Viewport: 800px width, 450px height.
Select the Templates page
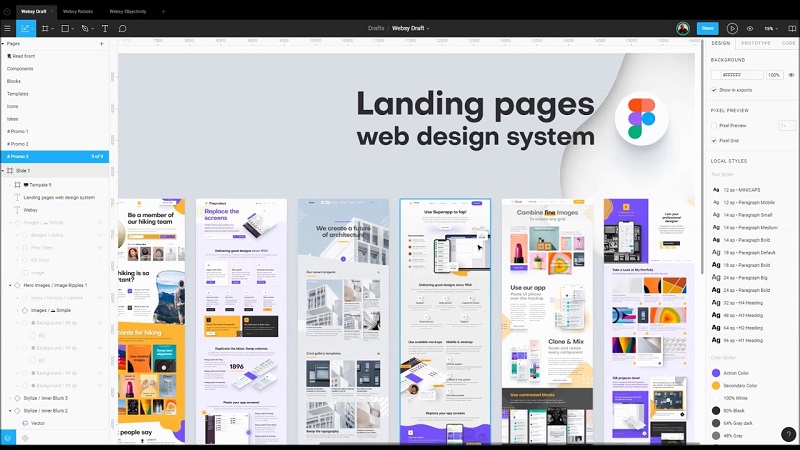coord(18,93)
